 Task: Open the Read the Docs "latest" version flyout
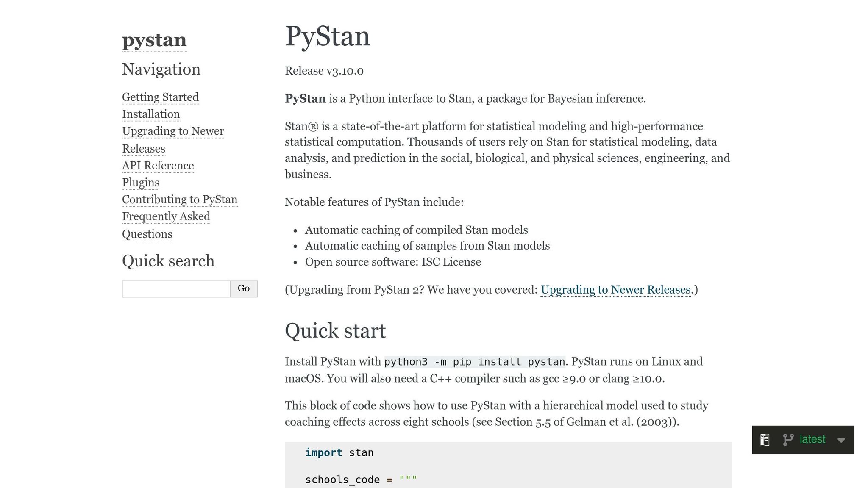pos(812,439)
